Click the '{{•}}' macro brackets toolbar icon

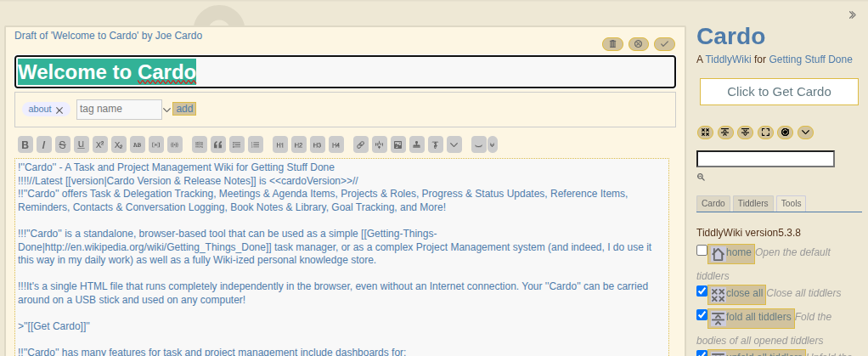point(175,145)
